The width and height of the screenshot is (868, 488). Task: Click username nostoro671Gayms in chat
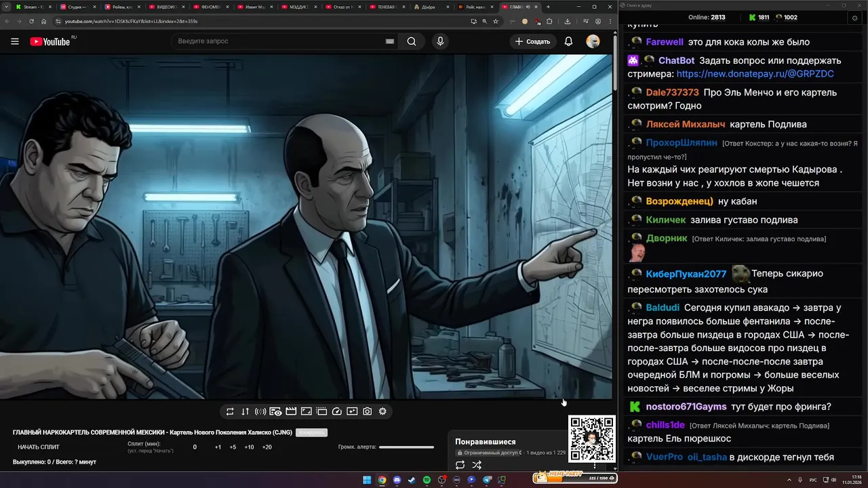pyautogui.click(x=686, y=407)
